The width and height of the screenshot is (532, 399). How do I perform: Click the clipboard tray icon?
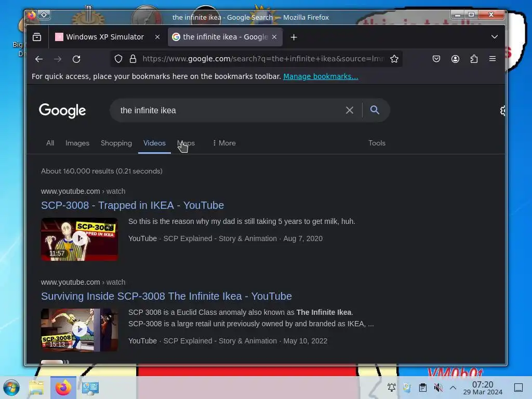click(x=422, y=388)
